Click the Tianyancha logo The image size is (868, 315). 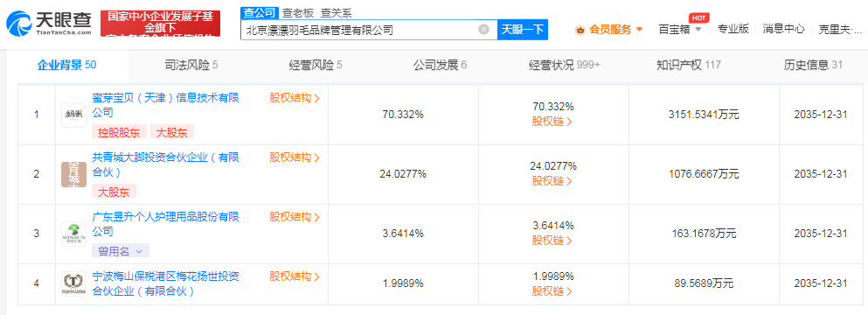(49, 24)
